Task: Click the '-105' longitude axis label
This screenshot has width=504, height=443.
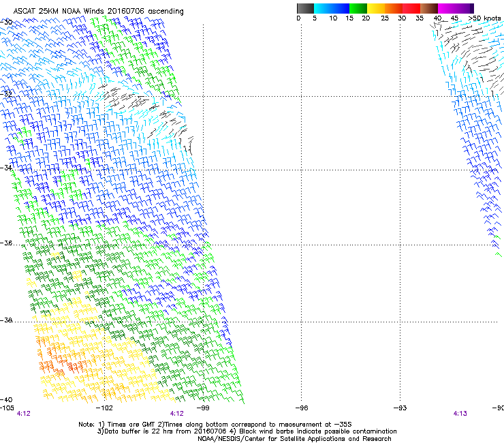Action: click(7, 408)
